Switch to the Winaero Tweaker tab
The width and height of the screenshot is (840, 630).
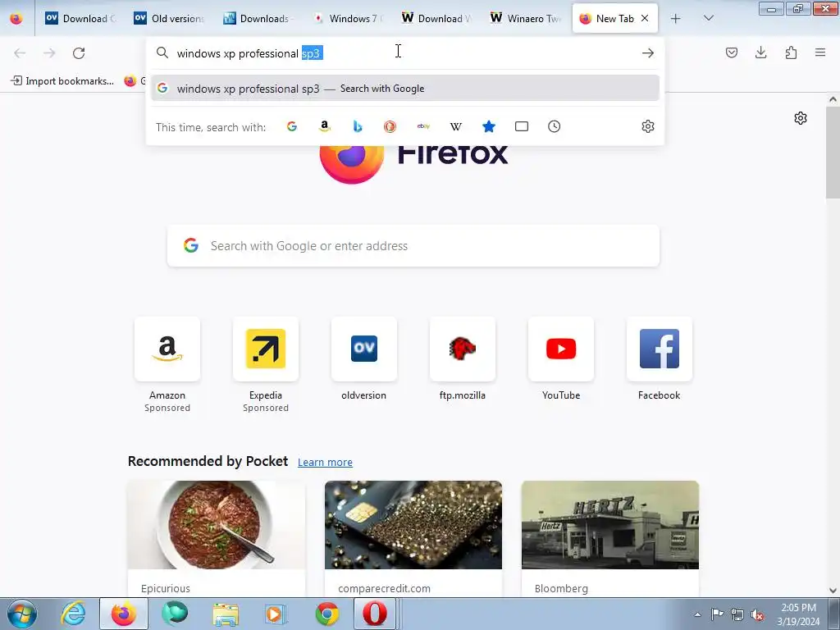pos(526,19)
